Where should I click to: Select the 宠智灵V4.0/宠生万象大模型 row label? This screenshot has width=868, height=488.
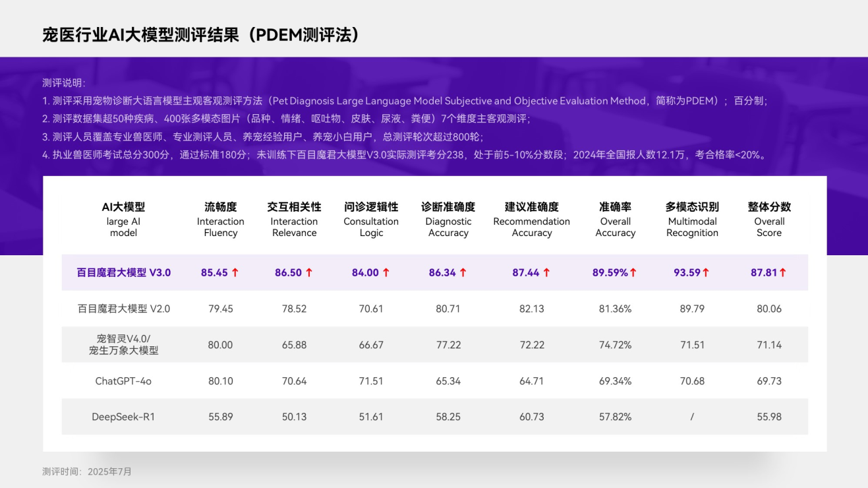coord(123,344)
